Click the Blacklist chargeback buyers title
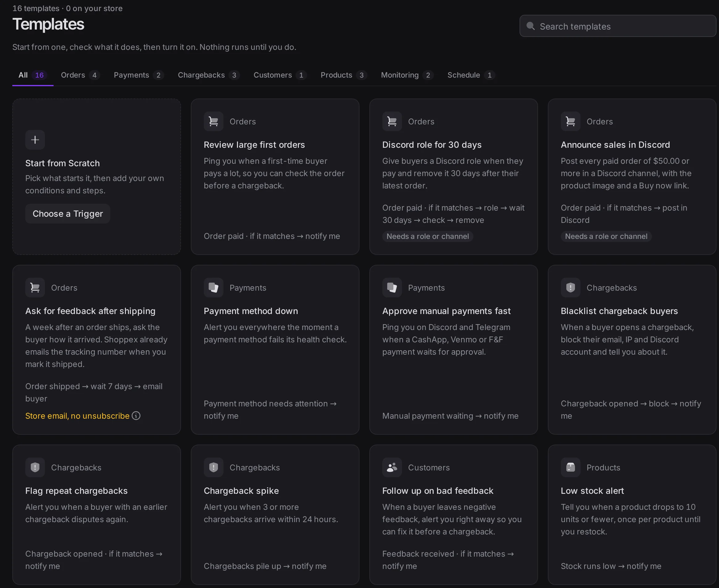This screenshot has height=588, width=719. tap(619, 311)
